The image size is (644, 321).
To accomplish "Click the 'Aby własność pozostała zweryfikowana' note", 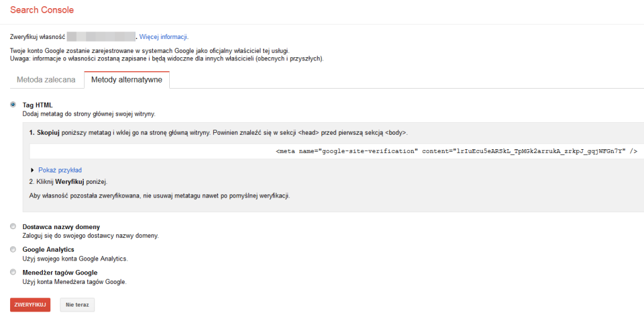I will pyautogui.click(x=160, y=196).
